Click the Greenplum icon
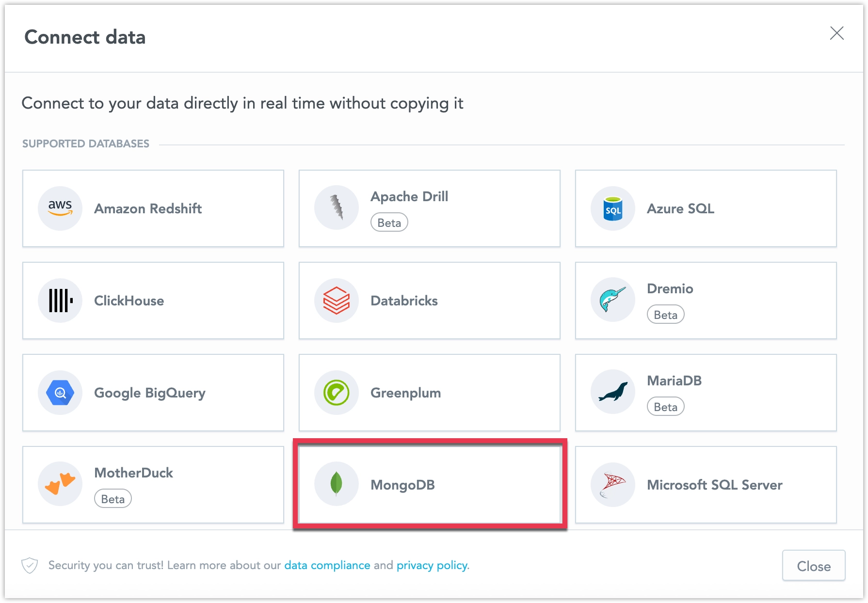The height and width of the screenshot is (603, 868). [336, 392]
